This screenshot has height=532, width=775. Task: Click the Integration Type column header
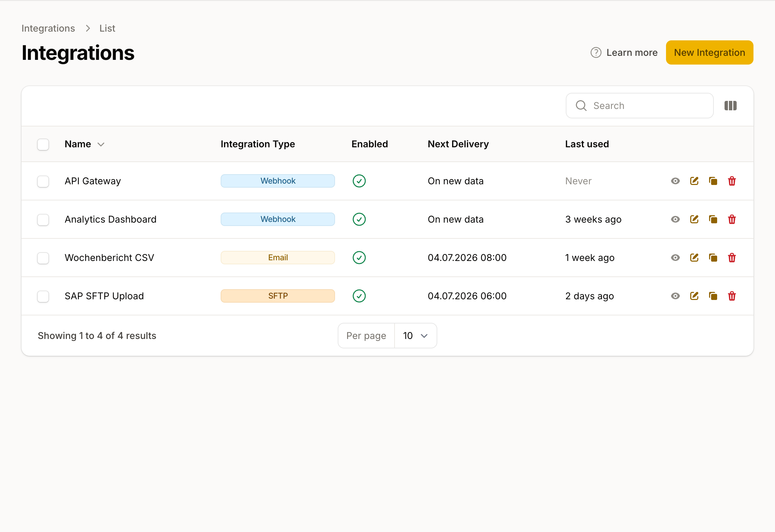[x=258, y=144]
